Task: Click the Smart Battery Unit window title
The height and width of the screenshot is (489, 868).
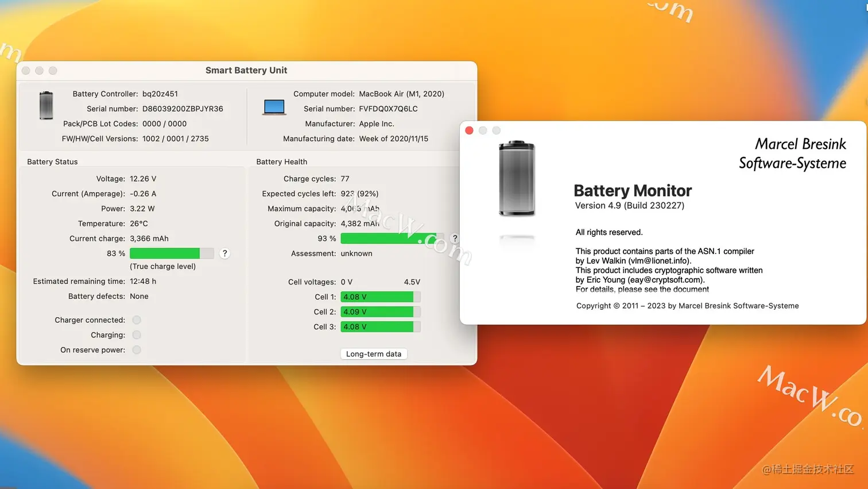Action: pos(246,70)
